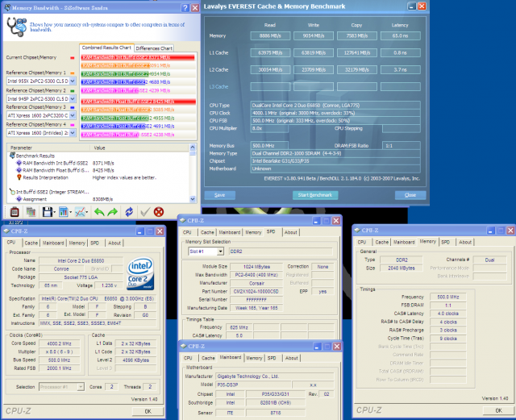Click the Part Number field CM2X1024-10000C5D
The image size is (516, 420).
click(256, 292)
